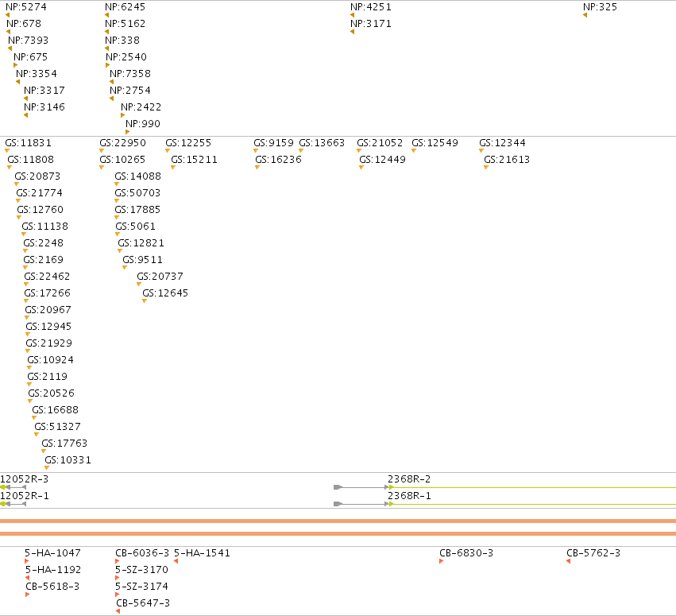Select the GS:10331 insertion label
The width and height of the screenshot is (676, 616).
click(x=68, y=460)
